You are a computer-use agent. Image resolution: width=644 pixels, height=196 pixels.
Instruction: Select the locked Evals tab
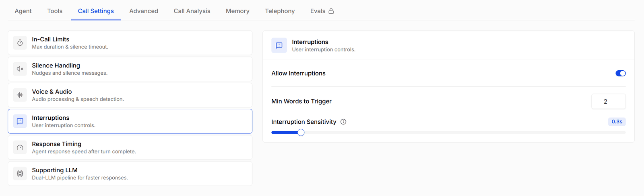coord(322,11)
